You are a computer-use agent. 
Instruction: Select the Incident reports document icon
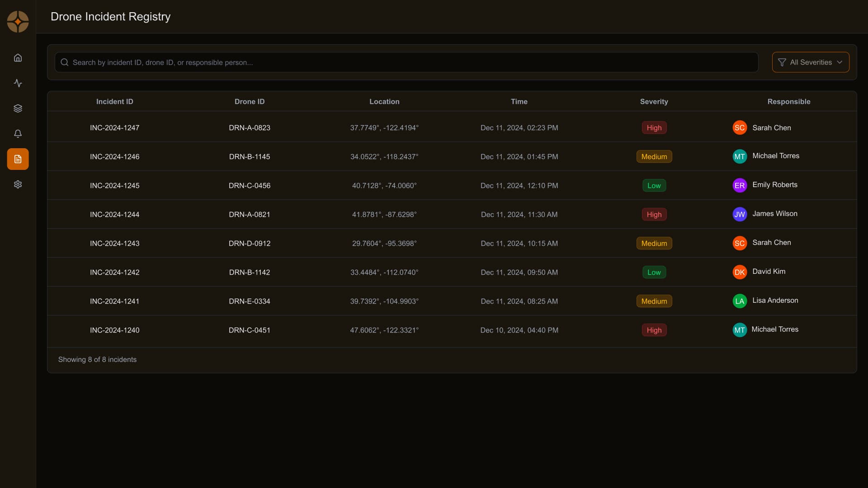click(x=18, y=159)
